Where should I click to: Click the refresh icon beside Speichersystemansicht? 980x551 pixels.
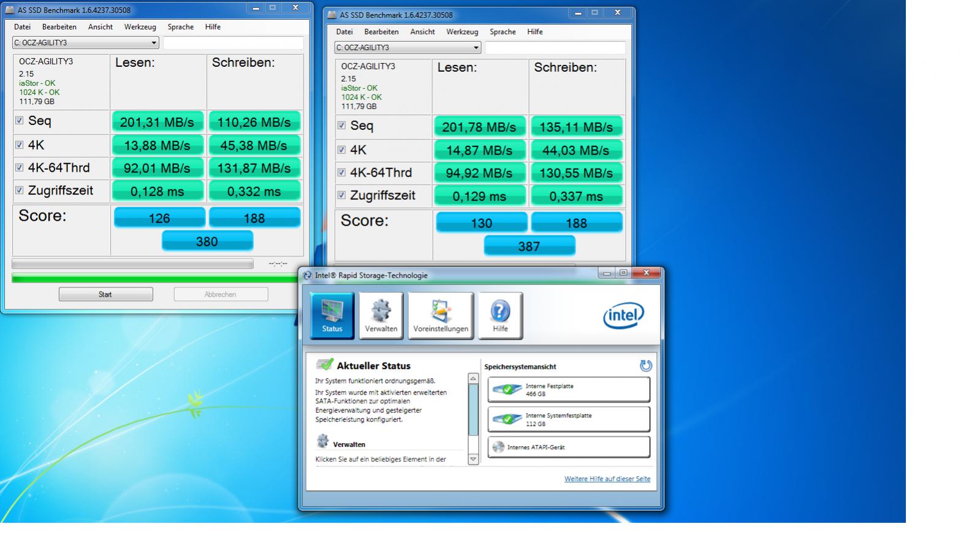click(645, 366)
